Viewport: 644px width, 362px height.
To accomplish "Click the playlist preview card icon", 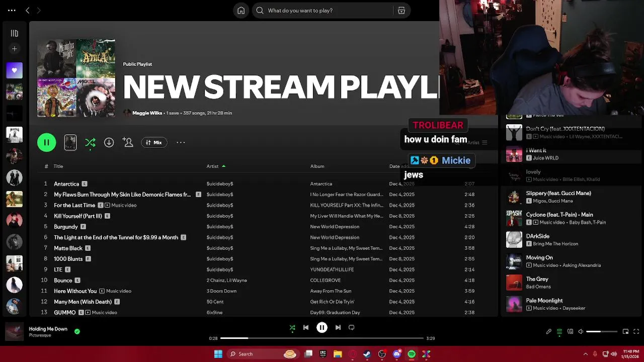I will (70, 143).
